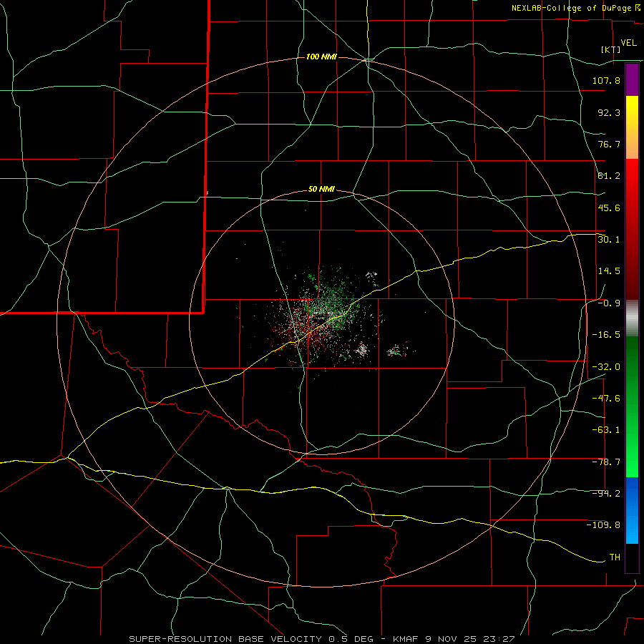Click the 30.1 legend value

(x=609, y=240)
